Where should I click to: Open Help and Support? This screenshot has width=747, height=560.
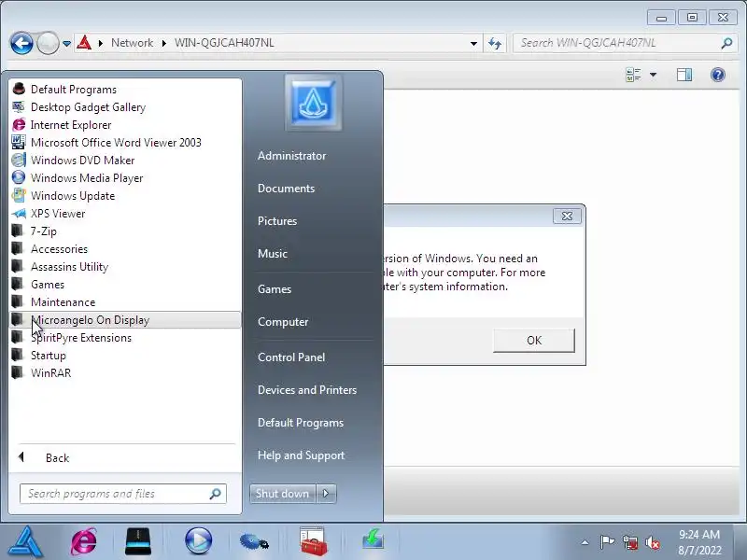[301, 455]
